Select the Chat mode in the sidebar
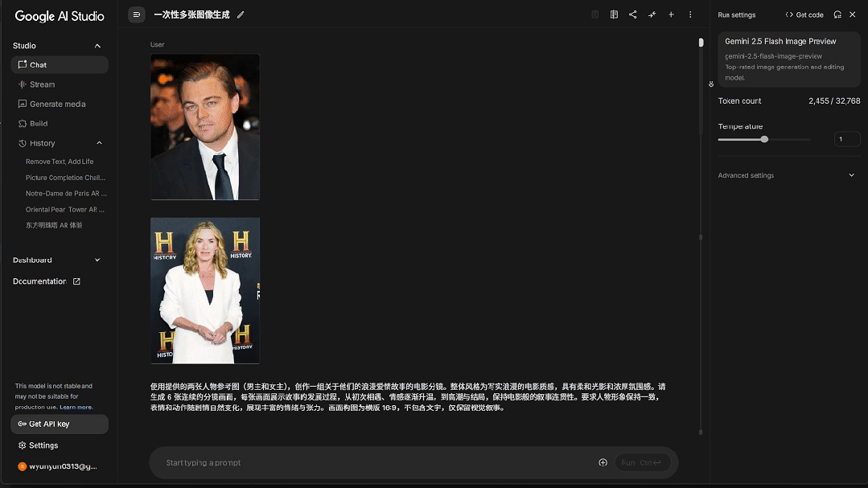 [36, 64]
